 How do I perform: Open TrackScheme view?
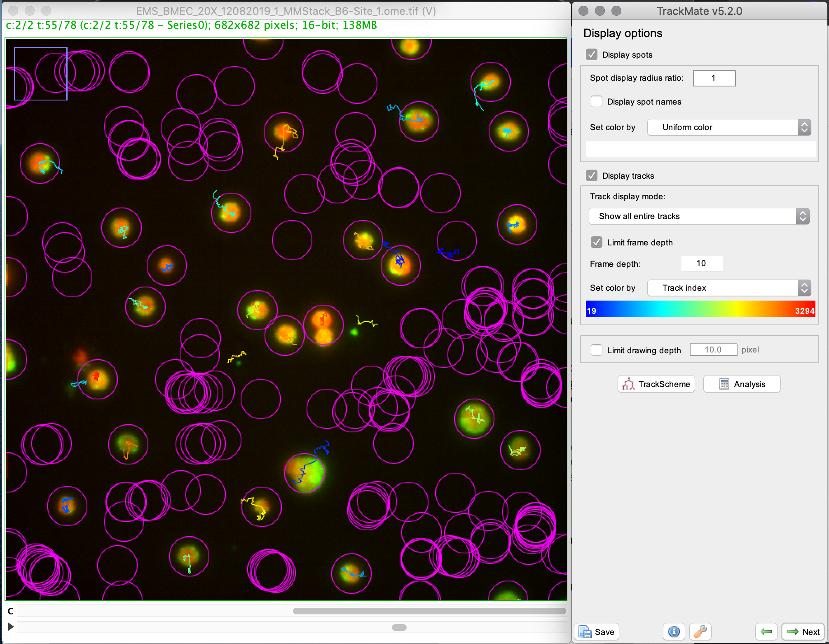tap(656, 384)
